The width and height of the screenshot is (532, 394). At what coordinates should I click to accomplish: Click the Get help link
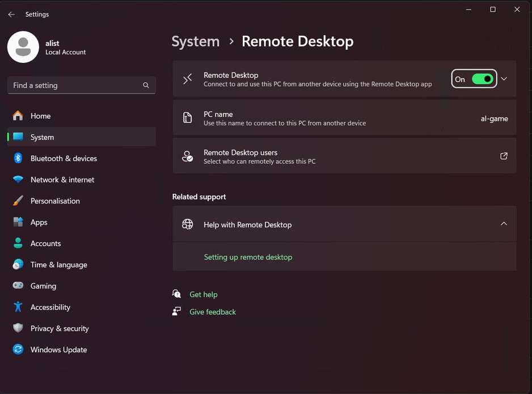(x=203, y=295)
